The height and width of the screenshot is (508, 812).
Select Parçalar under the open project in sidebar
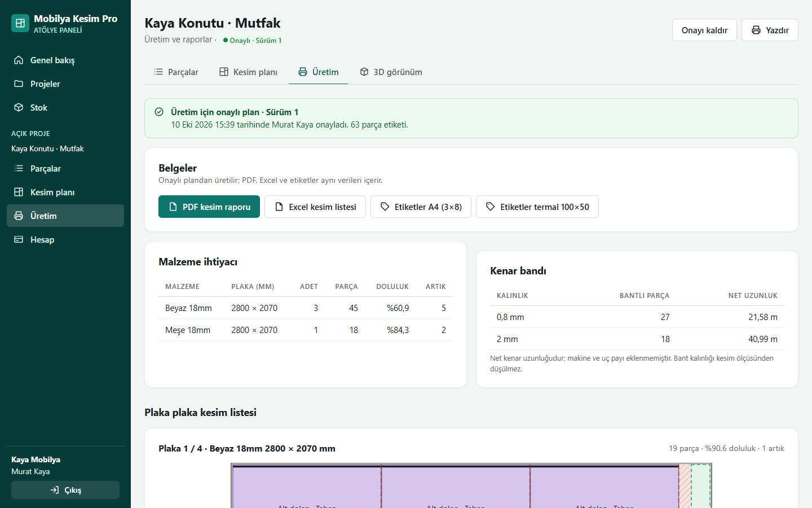65,169
